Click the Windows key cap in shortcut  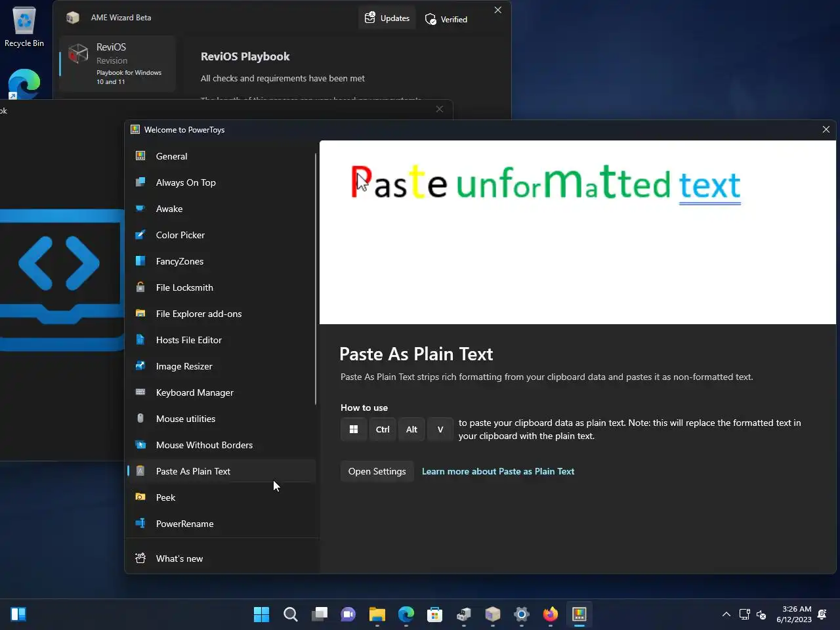354,429
